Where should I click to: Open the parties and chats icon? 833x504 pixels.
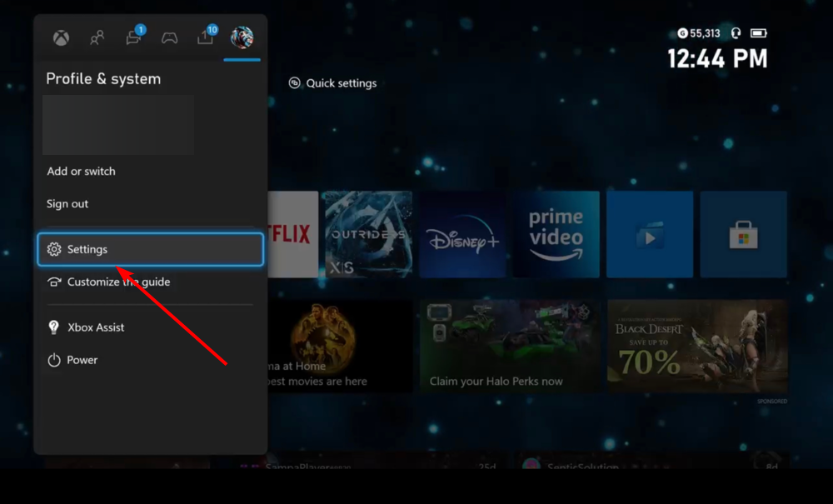tap(170, 37)
